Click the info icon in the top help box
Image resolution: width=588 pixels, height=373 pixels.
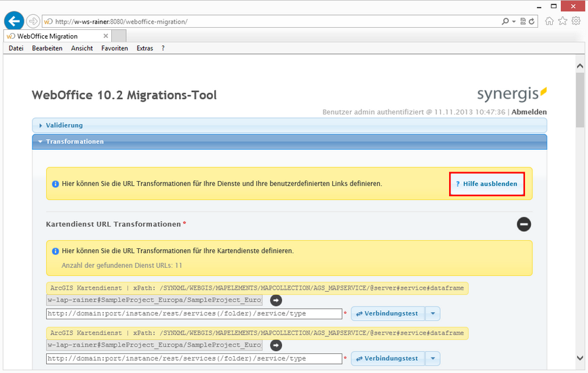55,184
